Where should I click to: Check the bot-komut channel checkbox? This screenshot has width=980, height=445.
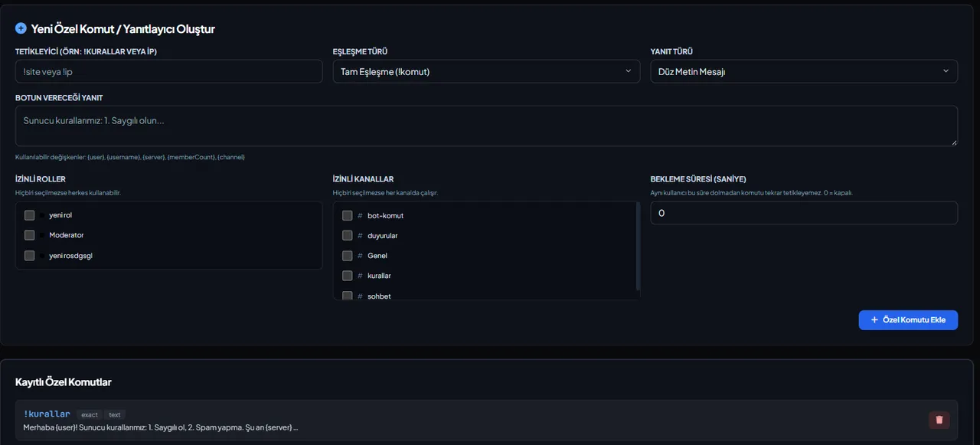pos(348,216)
